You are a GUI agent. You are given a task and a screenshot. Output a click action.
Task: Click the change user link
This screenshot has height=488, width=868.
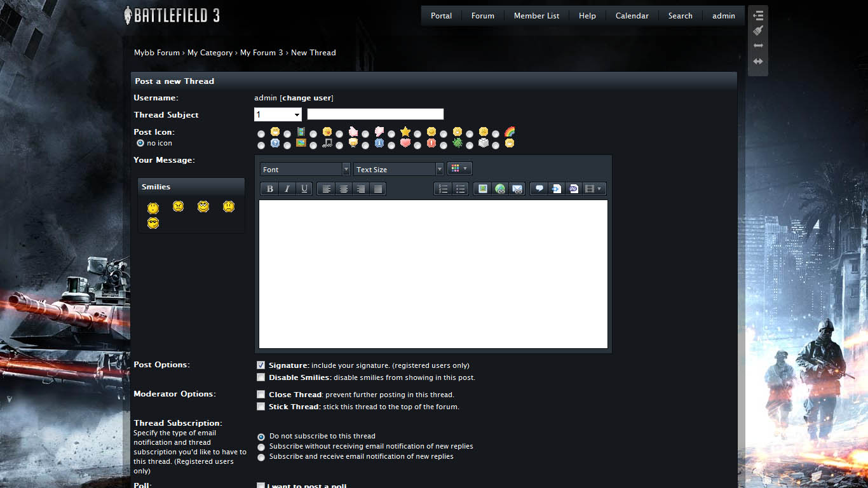click(x=306, y=98)
